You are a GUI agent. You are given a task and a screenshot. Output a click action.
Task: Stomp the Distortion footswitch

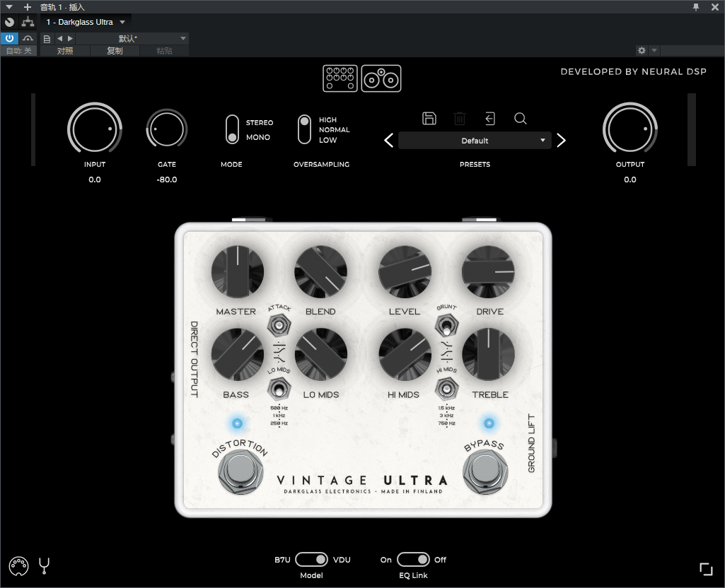[240, 471]
